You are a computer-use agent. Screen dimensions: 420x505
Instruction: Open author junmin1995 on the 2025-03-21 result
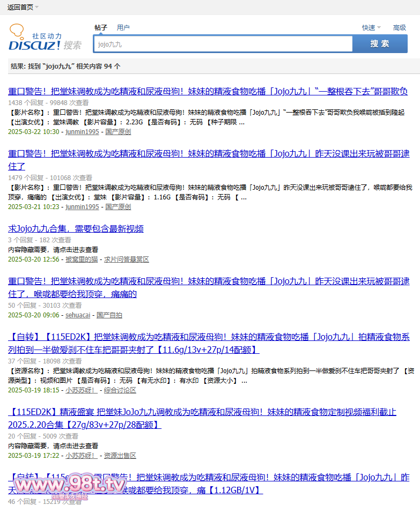pyautogui.click(x=82, y=207)
